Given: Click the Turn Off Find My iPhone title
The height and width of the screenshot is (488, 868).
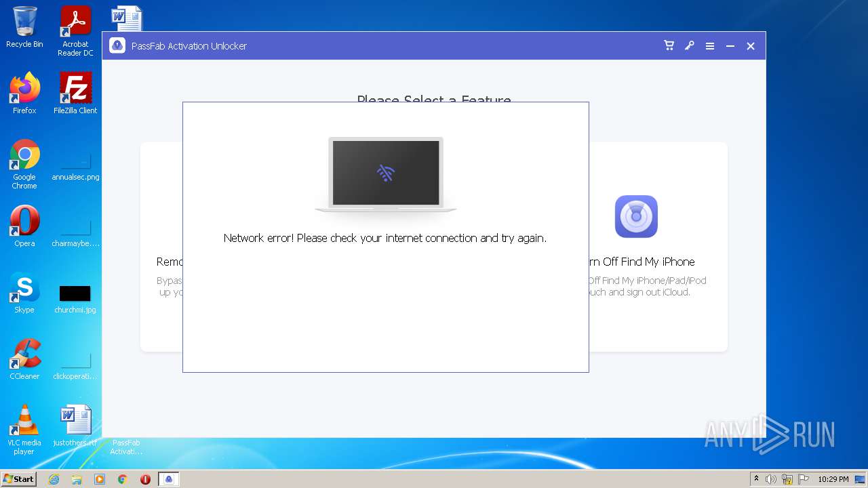Looking at the screenshot, I should click(x=642, y=262).
